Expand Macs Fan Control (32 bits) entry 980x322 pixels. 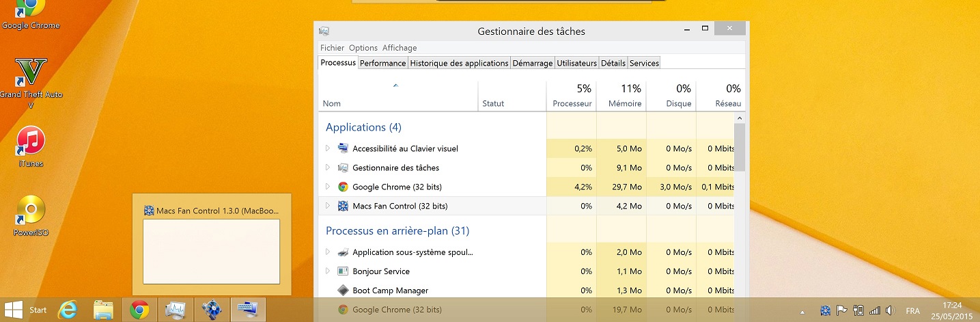[327, 206]
